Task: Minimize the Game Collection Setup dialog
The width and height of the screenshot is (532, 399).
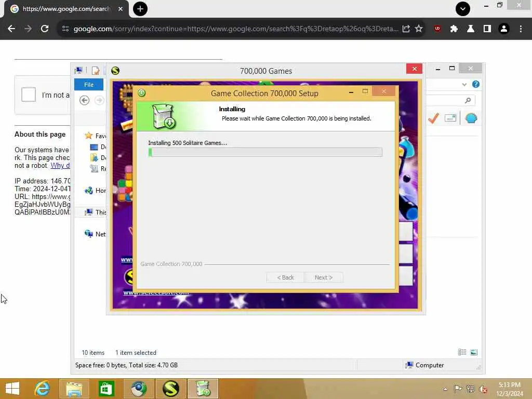Action: (351, 92)
